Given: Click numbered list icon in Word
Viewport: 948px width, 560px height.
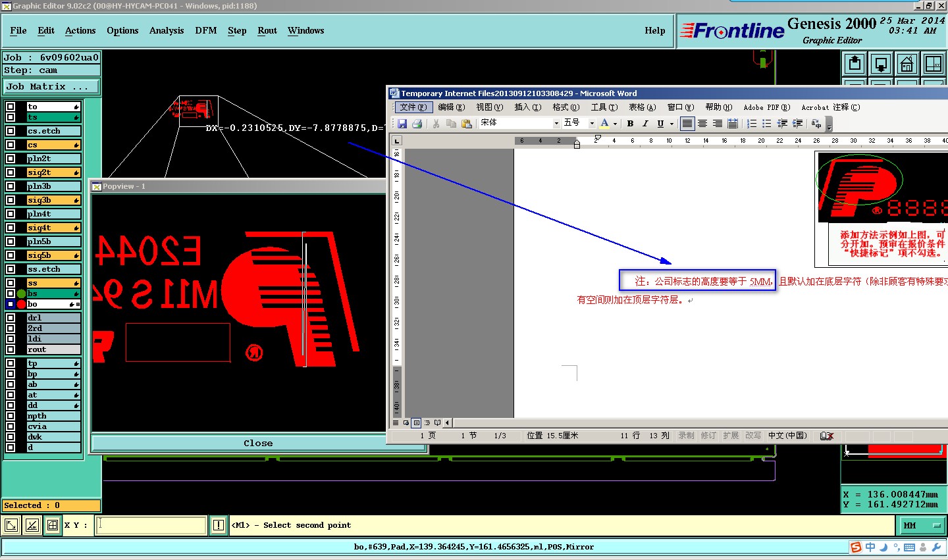Looking at the screenshot, I should tap(752, 123).
